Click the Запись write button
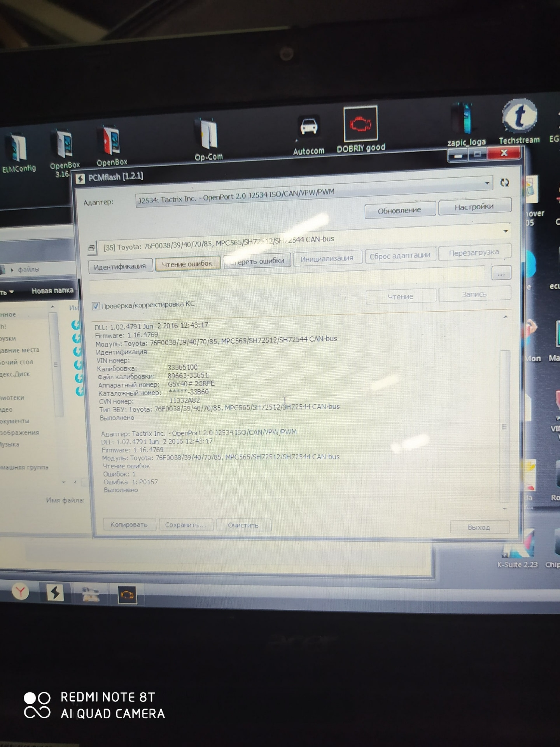Image resolution: width=560 pixels, height=747 pixels. coord(474,294)
